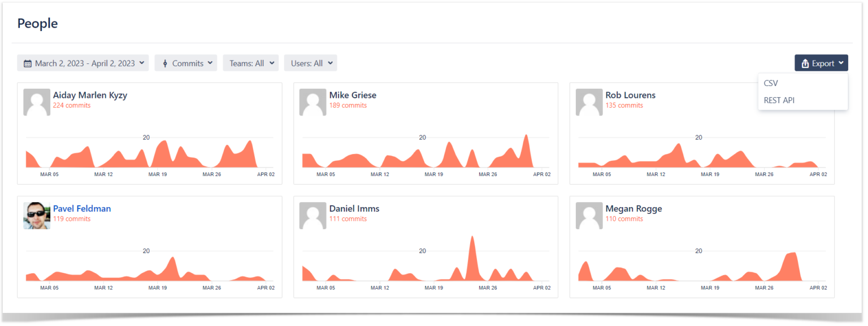Select CSV from the Export menu
This screenshot has height=326, width=868.
tap(771, 83)
